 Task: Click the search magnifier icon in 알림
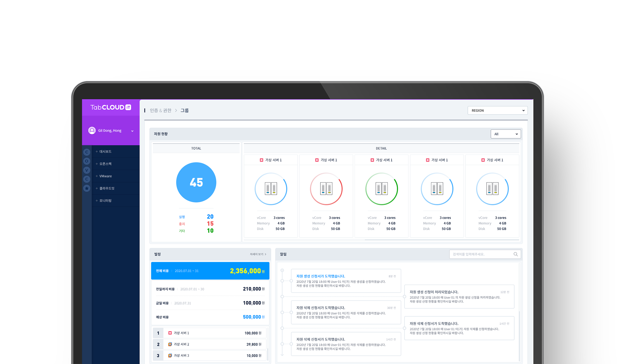pyautogui.click(x=516, y=254)
